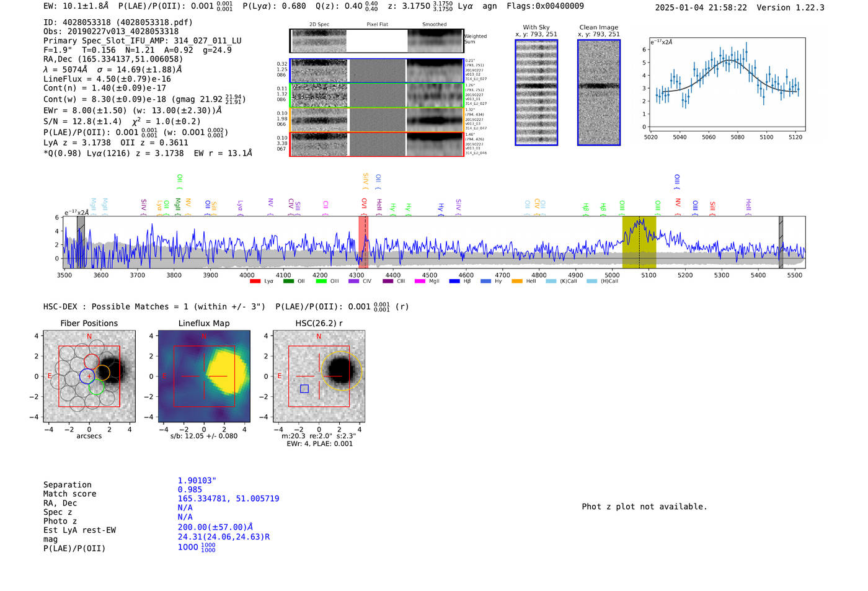Click the Hγ legend swatch

point(485,282)
